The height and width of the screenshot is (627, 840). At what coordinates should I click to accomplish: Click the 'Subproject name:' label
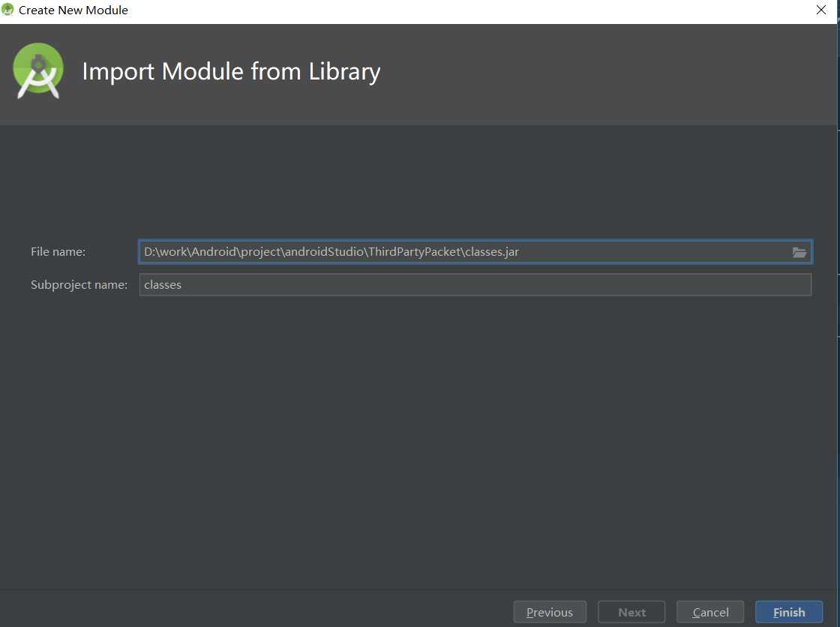79,284
